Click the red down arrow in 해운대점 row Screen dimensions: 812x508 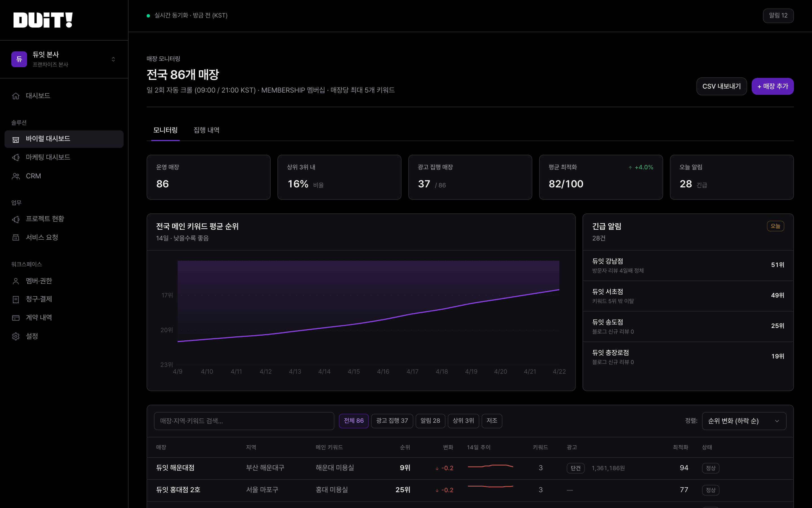click(x=437, y=468)
